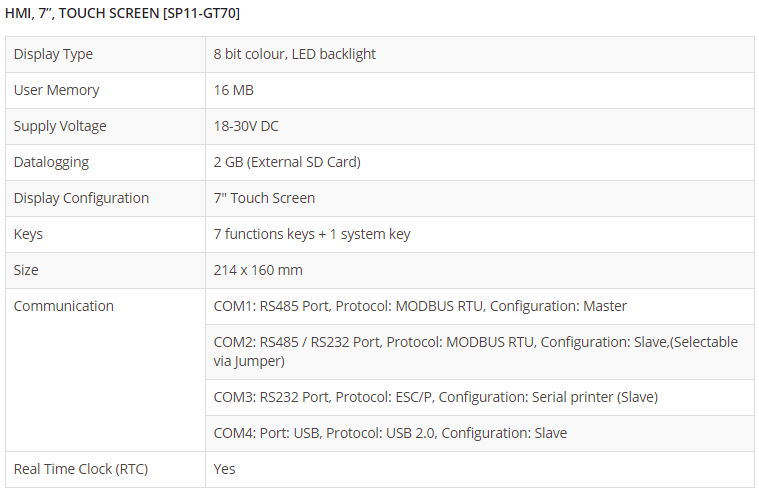759x495 pixels.
Task: Click the 7 functions keys value text
Action: pyautogui.click(x=311, y=234)
